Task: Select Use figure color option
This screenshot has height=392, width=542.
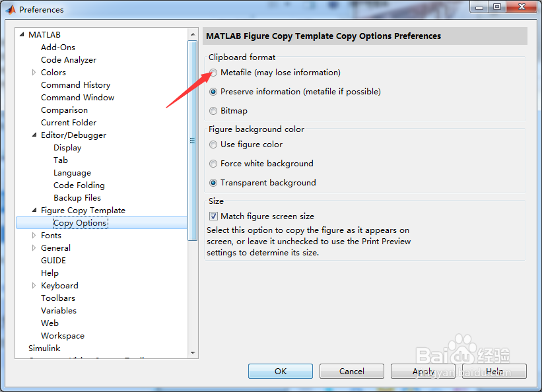Action: (213, 145)
